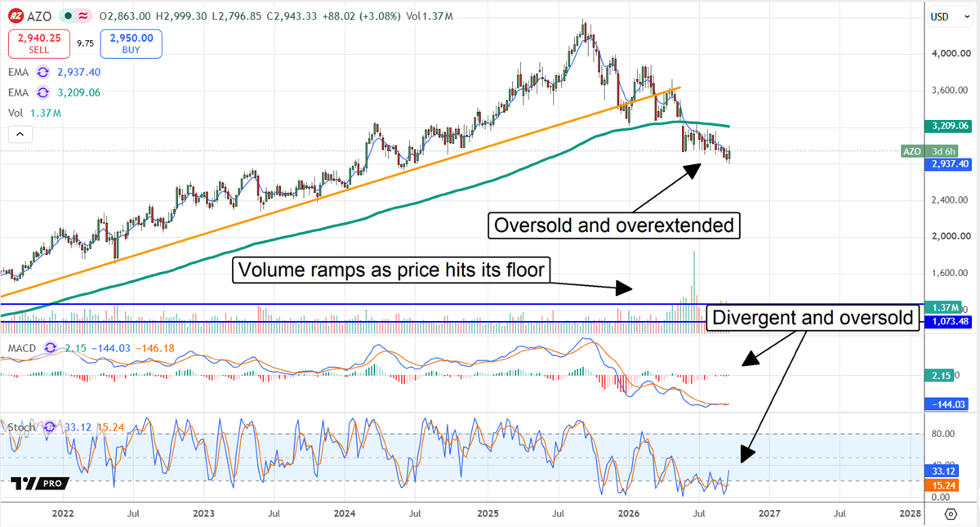Click the BUY 2,950.00 button

(x=131, y=43)
